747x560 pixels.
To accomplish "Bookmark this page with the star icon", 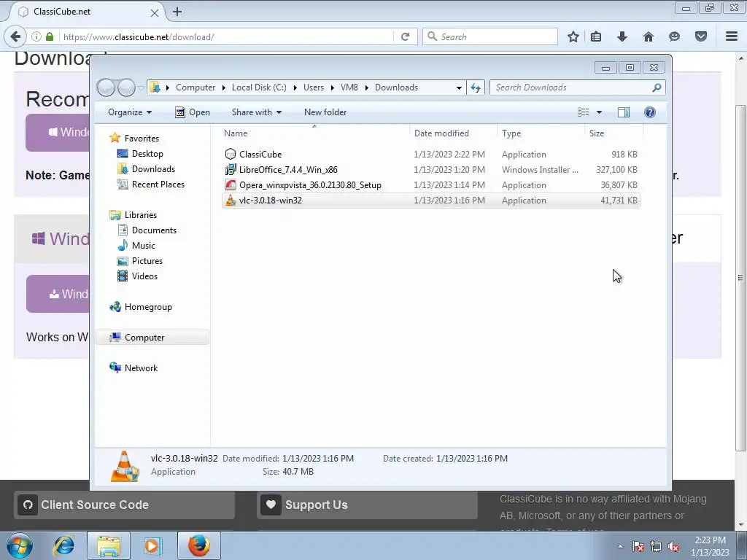I will pos(573,36).
